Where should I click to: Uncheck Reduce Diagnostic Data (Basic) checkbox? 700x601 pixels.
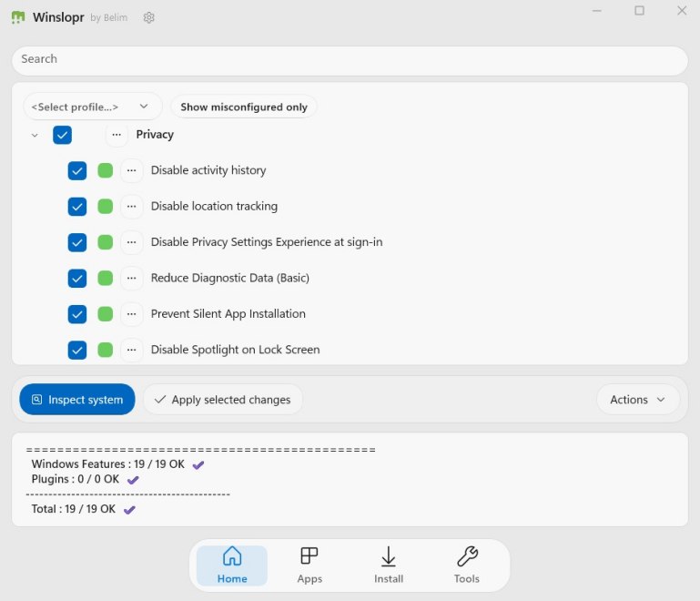77,278
